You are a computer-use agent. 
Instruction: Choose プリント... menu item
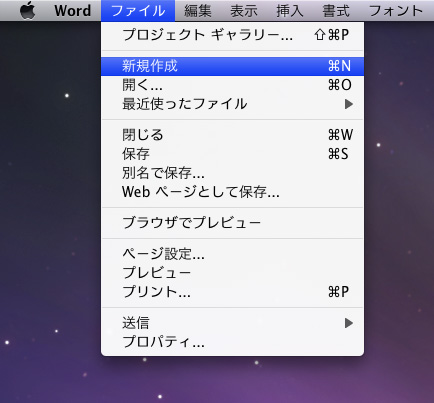tap(232, 292)
